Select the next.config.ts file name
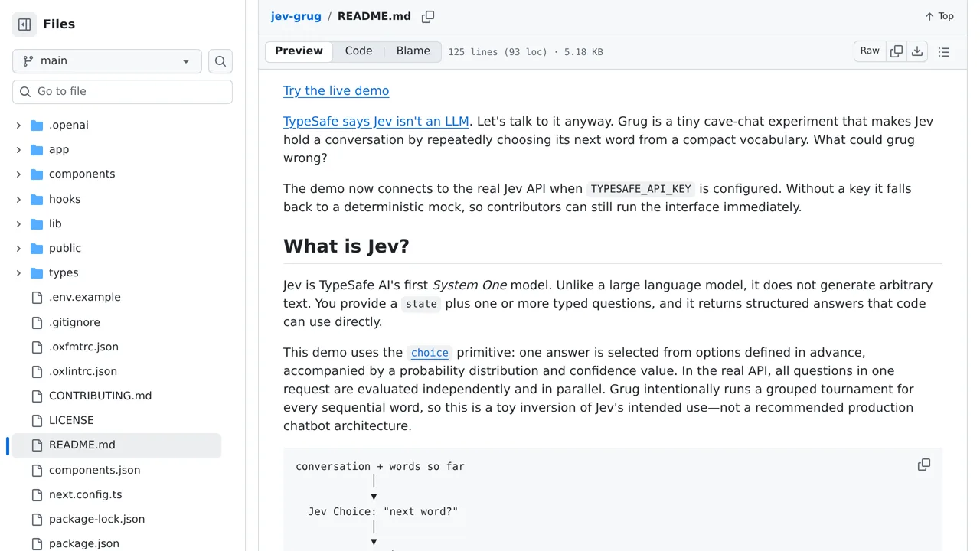The height and width of the screenshot is (551, 980). [x=85, y=494]
